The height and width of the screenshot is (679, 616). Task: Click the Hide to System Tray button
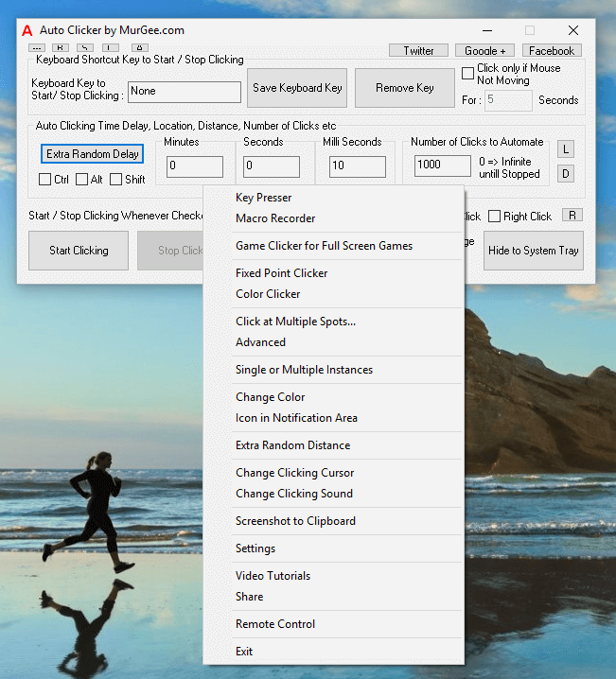coord(534,251)
